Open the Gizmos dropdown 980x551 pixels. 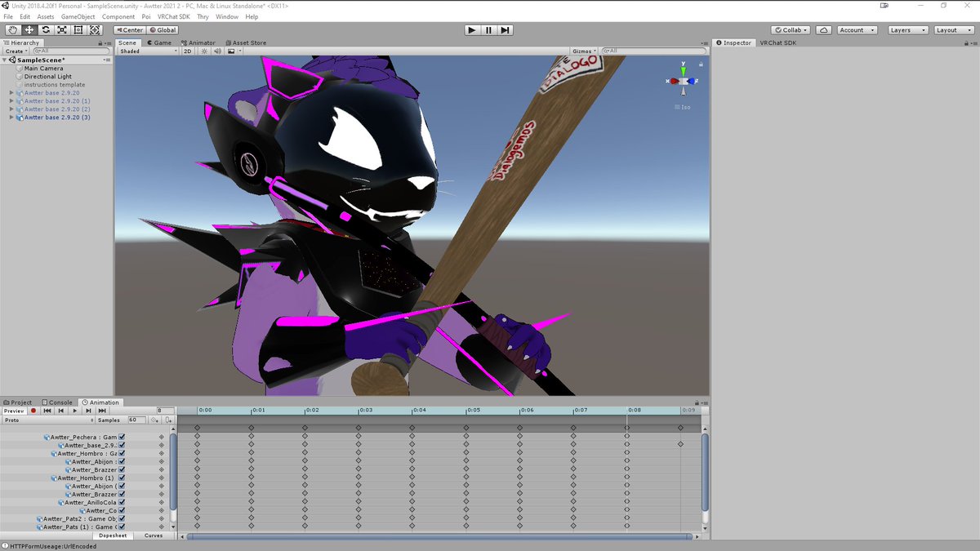[586, 51]
